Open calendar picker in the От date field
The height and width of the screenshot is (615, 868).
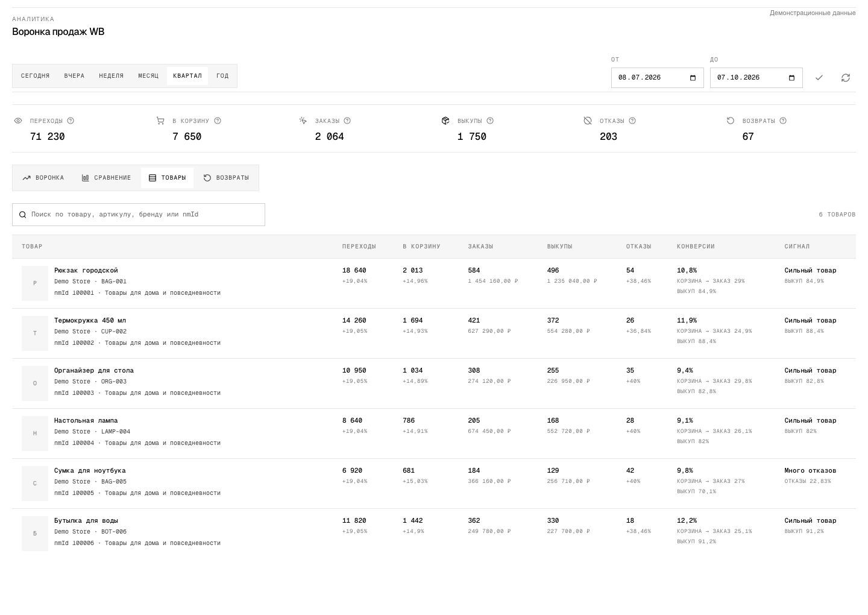tap(693, 78)
